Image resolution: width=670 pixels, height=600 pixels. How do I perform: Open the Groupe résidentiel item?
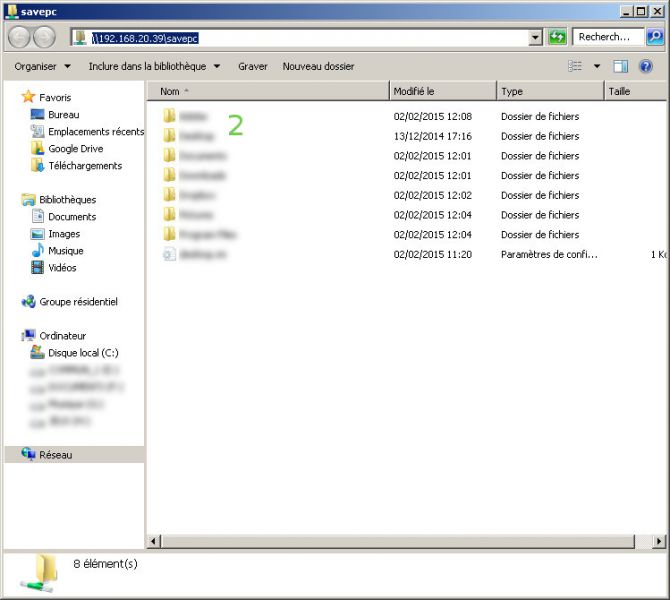78,301
